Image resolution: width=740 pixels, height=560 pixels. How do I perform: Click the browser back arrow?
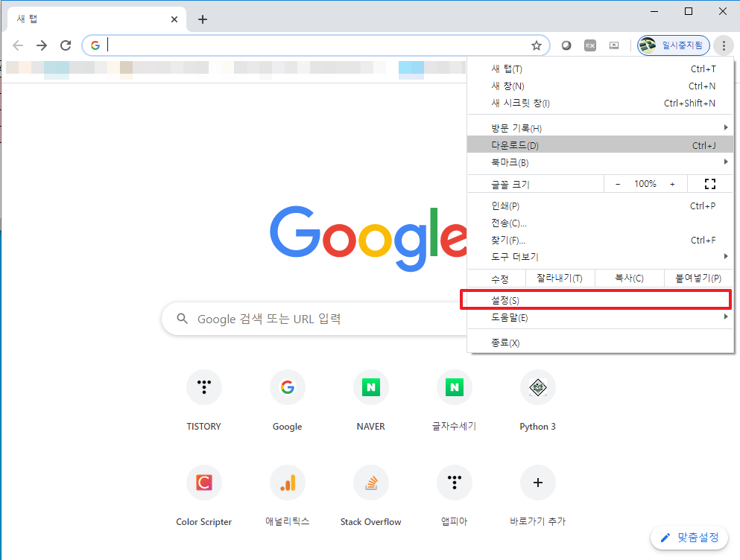18,45
